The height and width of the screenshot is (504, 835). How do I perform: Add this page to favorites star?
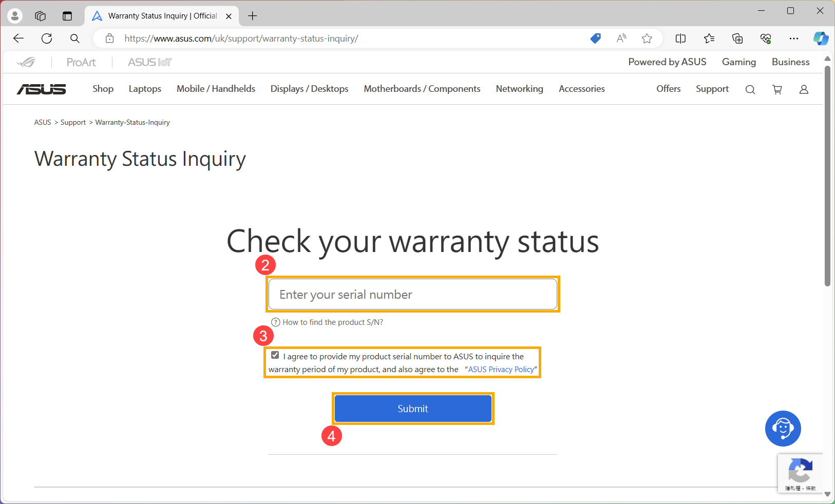tap(647, 38)
